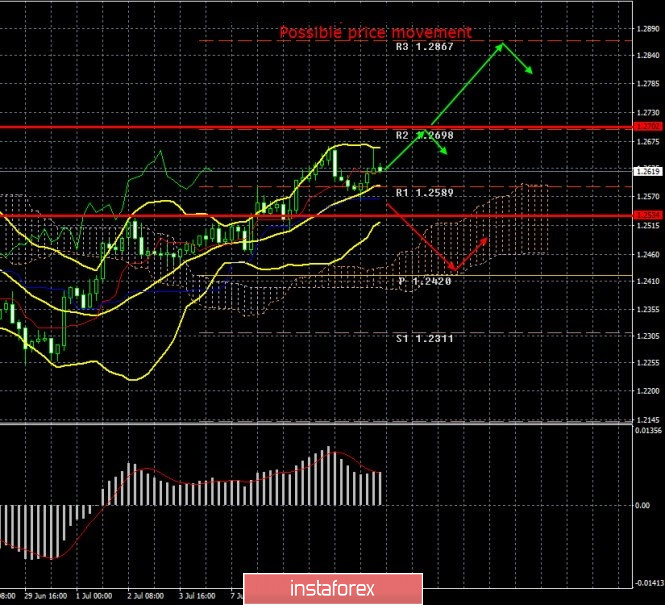665x605 pixels.
Task: Click the MACD zero level 0.00
Action: coord(643,505)
